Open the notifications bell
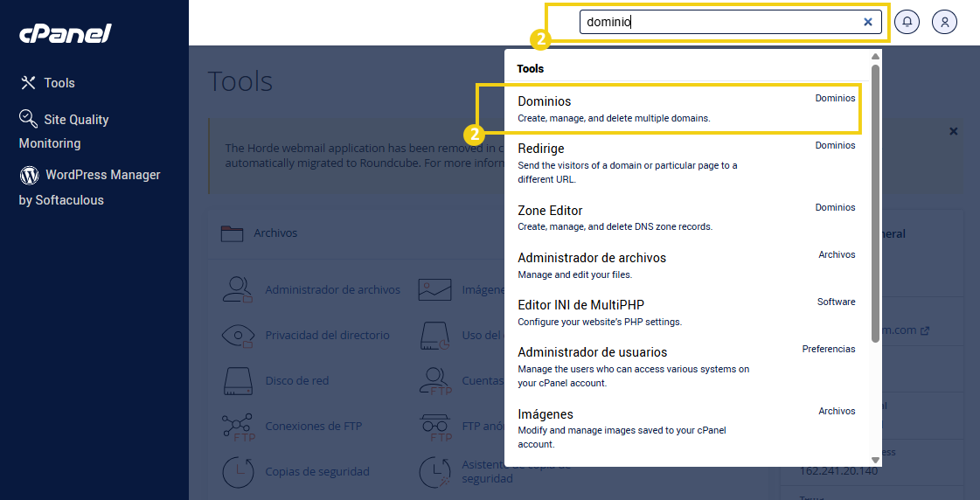 click(907, 22)
